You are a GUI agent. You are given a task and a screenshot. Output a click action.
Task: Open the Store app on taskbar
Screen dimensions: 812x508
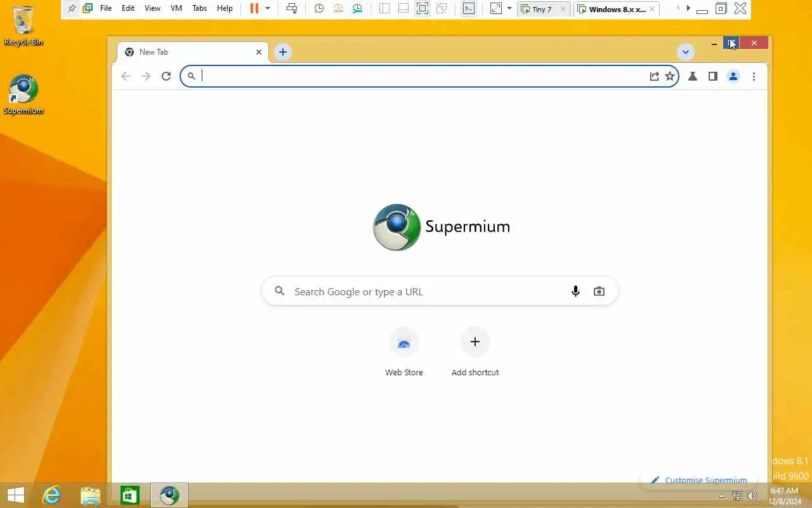pos(130,495)
